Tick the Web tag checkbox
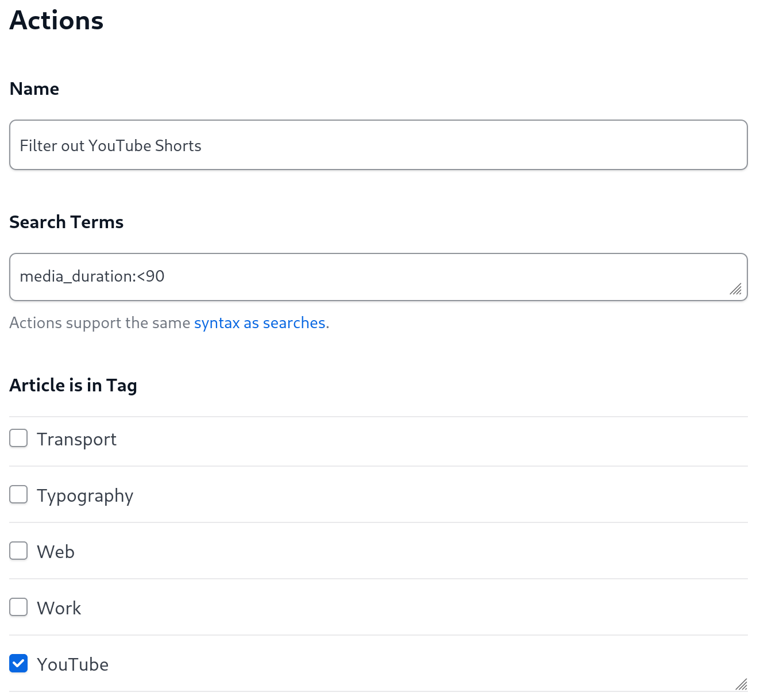This screenshot has height=700, width=764. [18, 551]
